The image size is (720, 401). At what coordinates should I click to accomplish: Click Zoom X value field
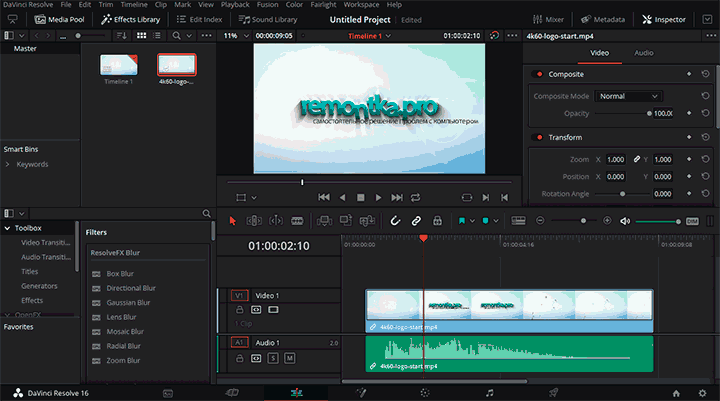tap(616, 159)
